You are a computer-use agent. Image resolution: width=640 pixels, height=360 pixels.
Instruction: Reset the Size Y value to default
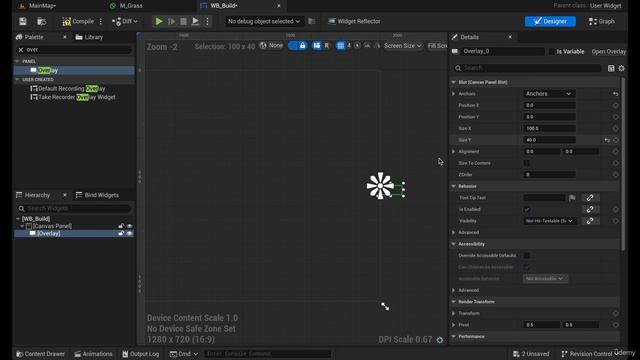[x=607, y=140]
